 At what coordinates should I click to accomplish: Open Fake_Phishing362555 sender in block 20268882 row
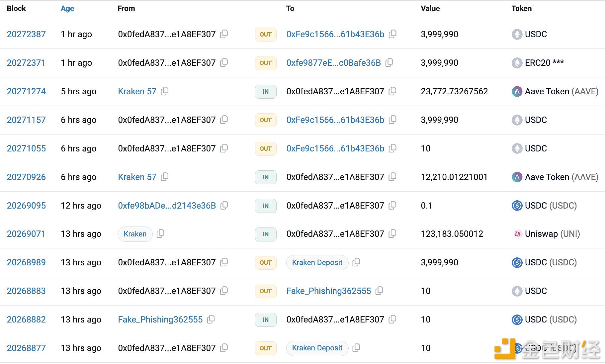click(160, 319)
